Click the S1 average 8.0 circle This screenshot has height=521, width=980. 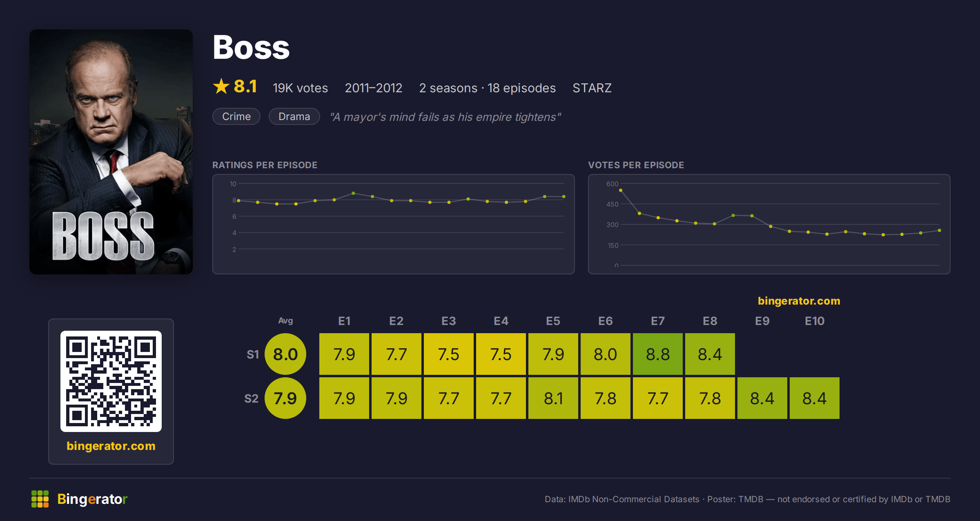(285, 354)
